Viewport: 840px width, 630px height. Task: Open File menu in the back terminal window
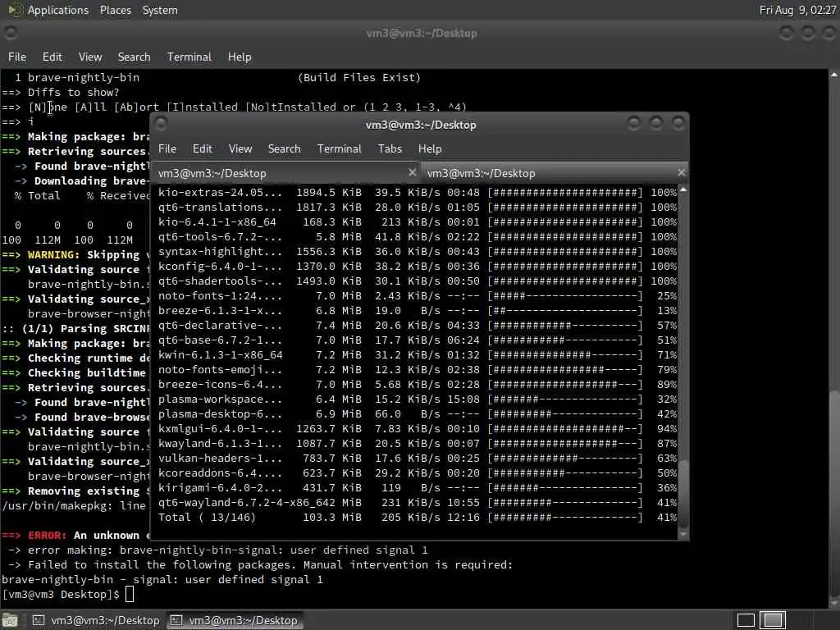click(17, 57)
